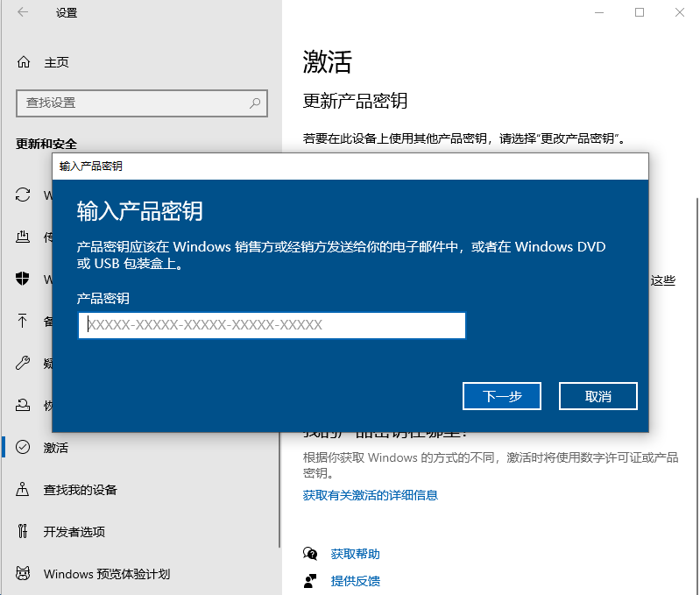
Task: Click the magnifier icon in the search box
Action: coord(255,103)
